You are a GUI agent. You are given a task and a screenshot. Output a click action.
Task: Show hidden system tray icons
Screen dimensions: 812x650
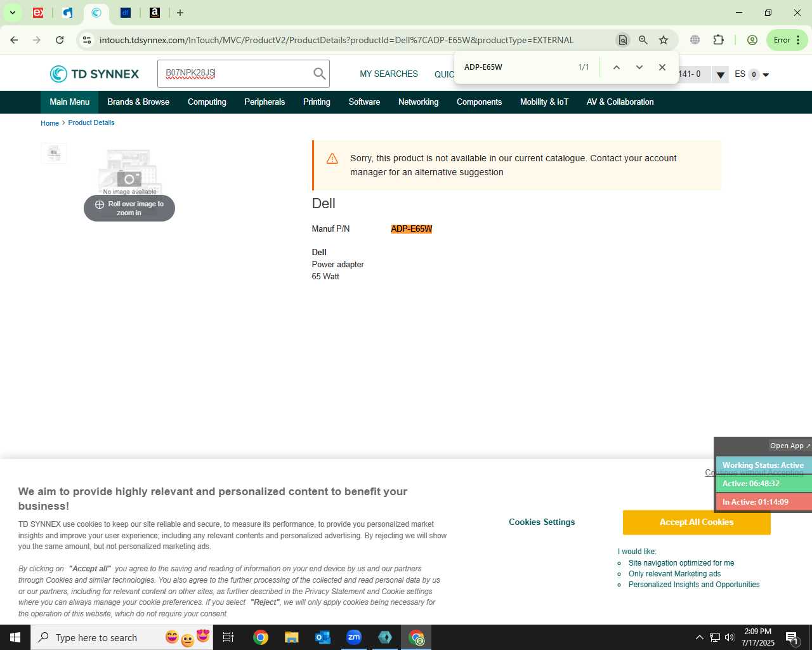tap(699, 637)
